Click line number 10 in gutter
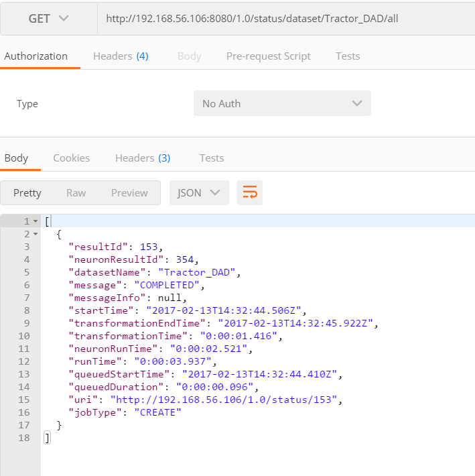This screenshot has height=476, width=475. click(x=24, y=336)
